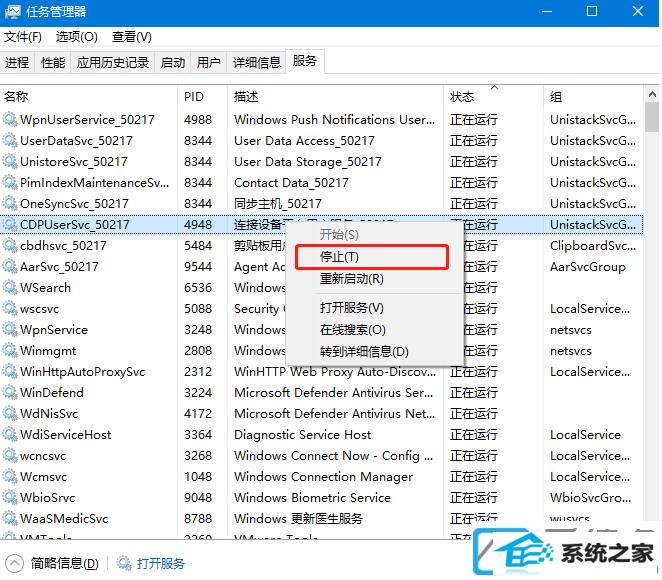Click the WinDefend service gear icon

pyautogui.click(x=10, y=393)
